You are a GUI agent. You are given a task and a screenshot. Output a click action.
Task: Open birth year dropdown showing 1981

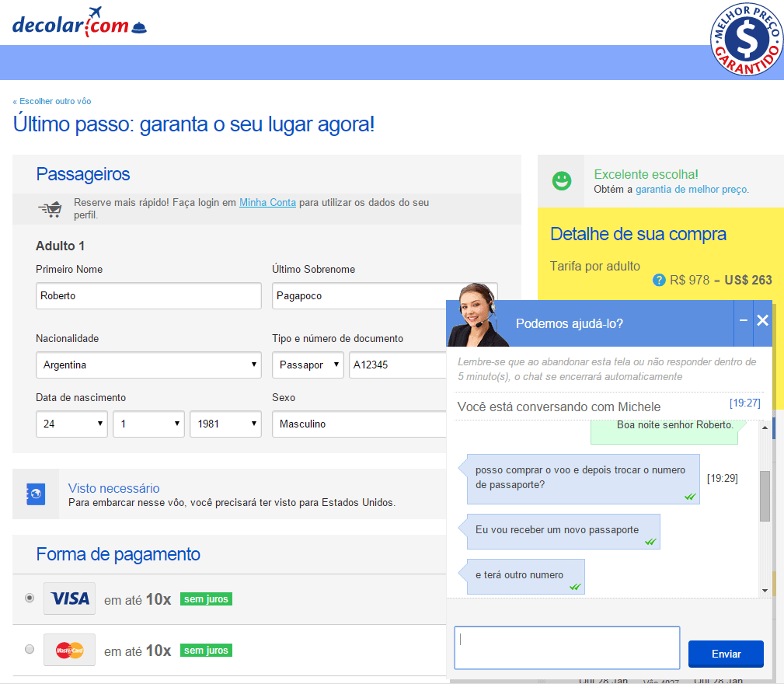coord(225,424)
